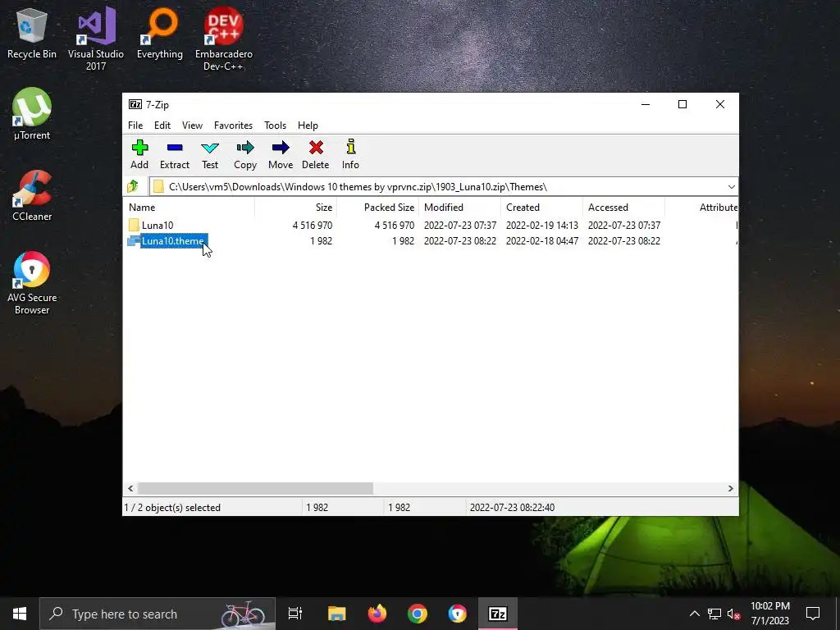Show hidden system tray icons
This screenshot has height=630, width=840.
click(694, 614)
